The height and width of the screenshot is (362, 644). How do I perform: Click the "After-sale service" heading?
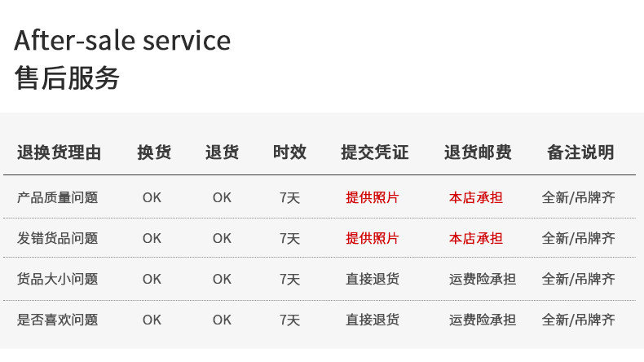122,40
